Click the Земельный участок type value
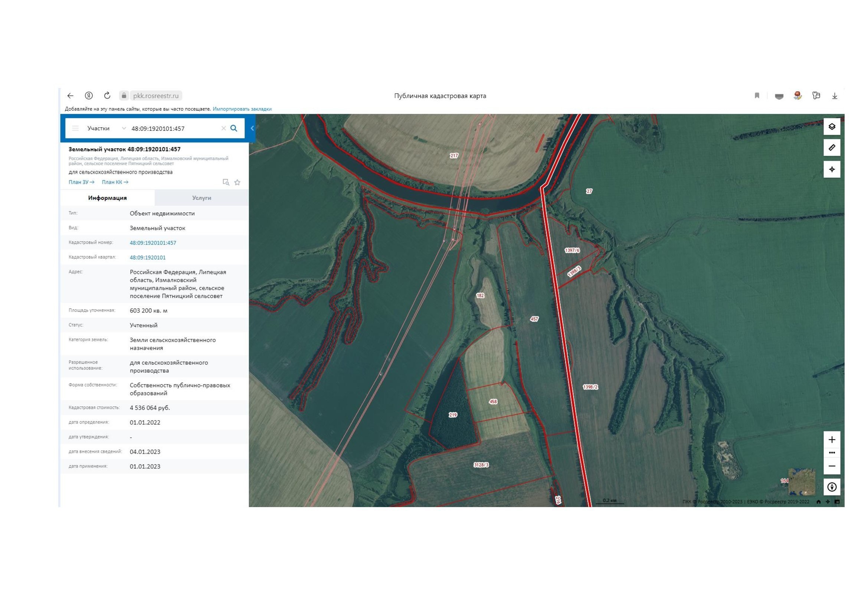 (x=157, y=228)
